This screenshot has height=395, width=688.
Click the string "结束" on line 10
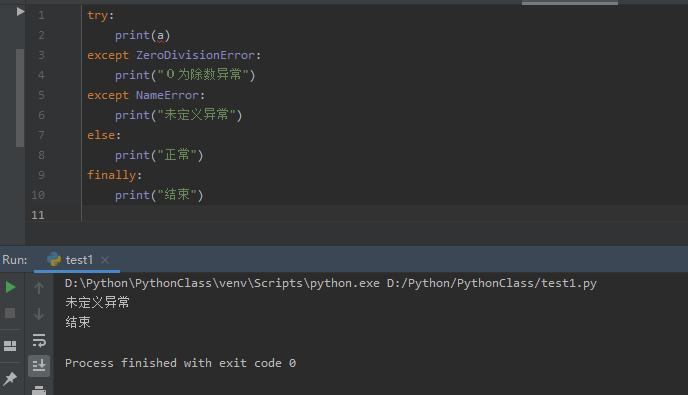click(x=177, y=195)
